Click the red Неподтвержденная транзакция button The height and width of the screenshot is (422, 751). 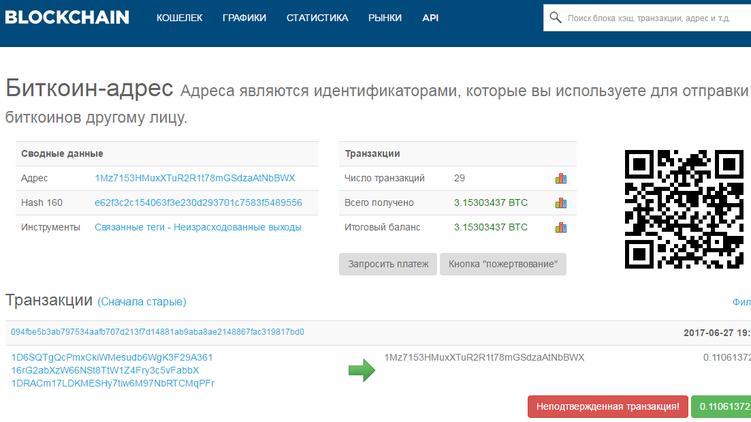[608, 406]
